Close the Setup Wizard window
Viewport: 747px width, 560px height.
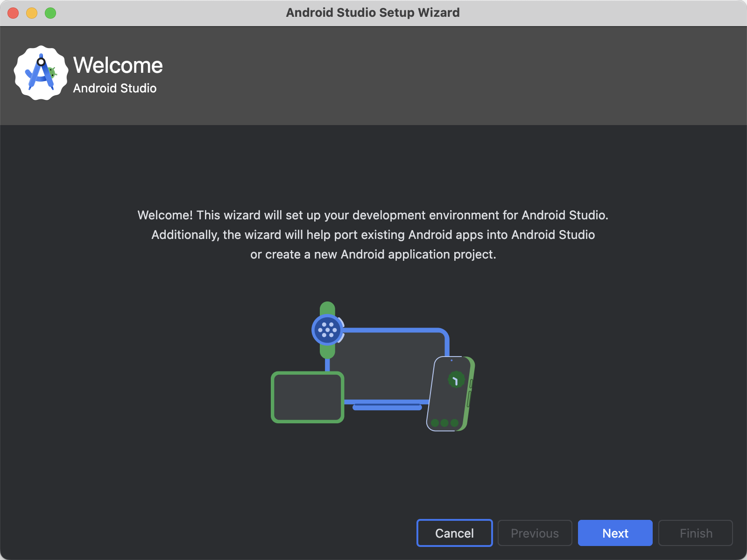[13, 13]
